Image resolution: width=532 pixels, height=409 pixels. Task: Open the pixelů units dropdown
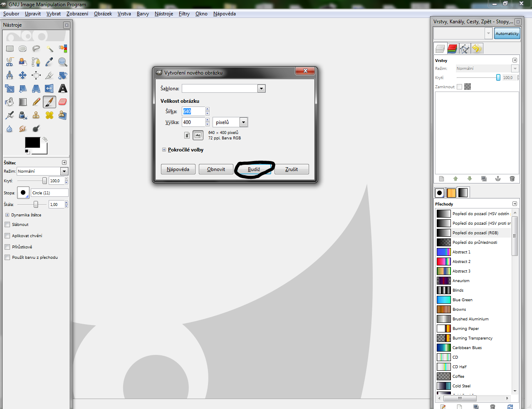244,122
